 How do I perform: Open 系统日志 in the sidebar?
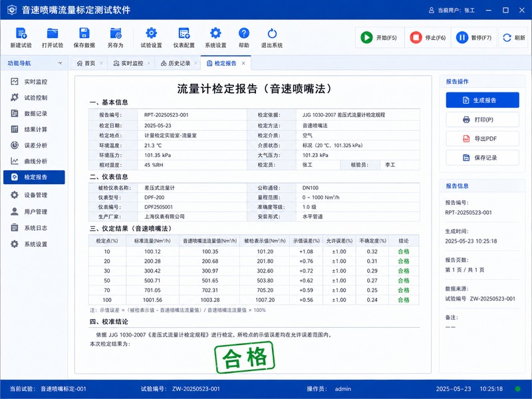(x=34, y=228)
